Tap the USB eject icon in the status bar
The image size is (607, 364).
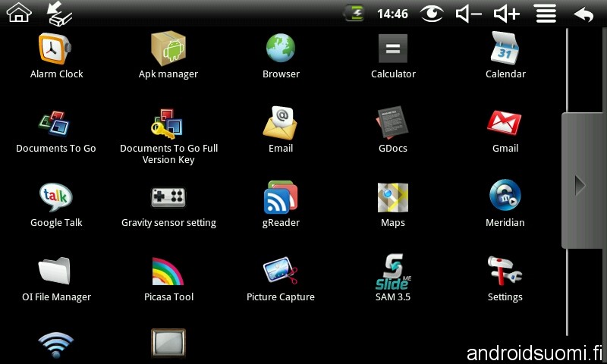(59, 14)
